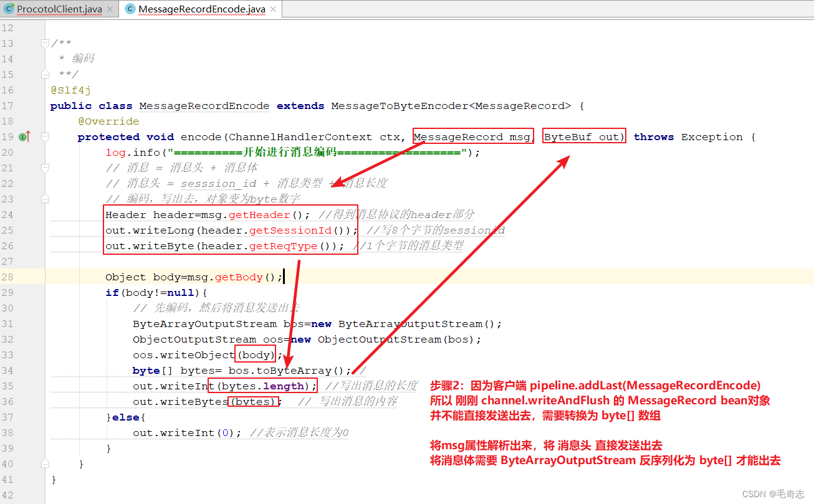814x504 pixels.
Task: Switch to the ProcotolClient.java tab
Action: tap(59, 9)
